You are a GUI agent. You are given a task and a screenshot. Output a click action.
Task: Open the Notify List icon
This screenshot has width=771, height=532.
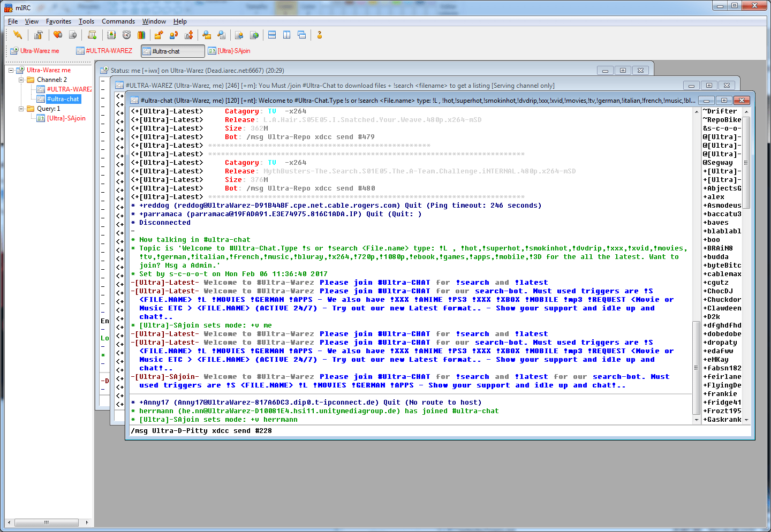[x=239, y=35]
